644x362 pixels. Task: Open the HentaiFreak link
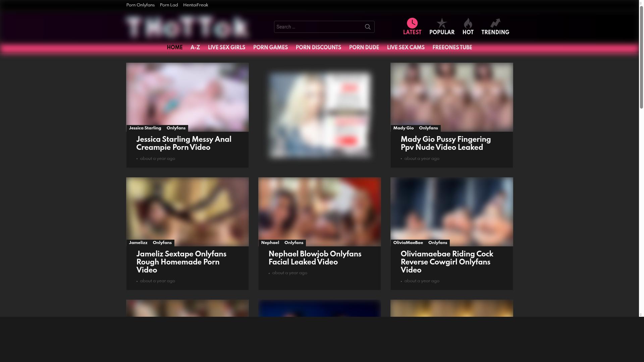click(195, 5)
